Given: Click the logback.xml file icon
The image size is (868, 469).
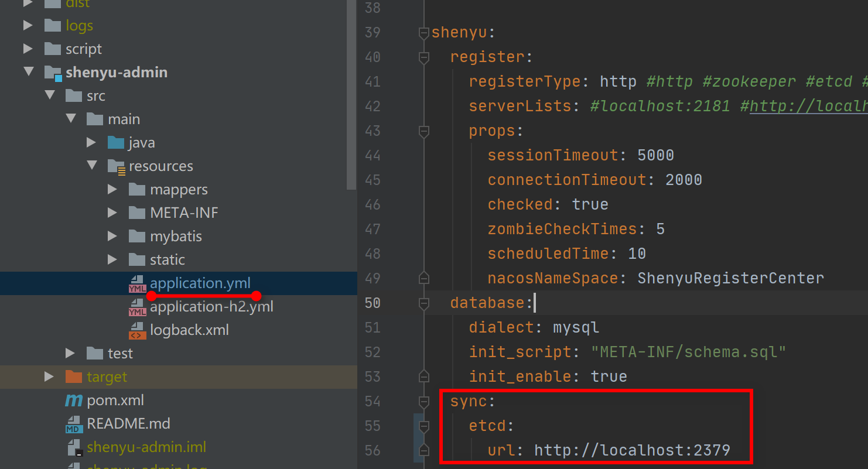Looking at the screenshot, I should pos(137,331).
